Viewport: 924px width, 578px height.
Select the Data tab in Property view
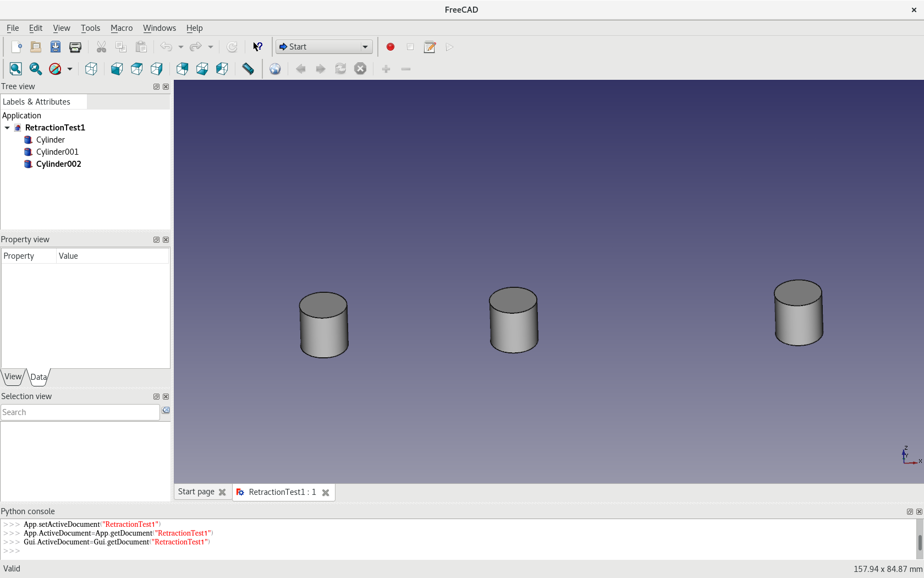[x=38, y=377]
